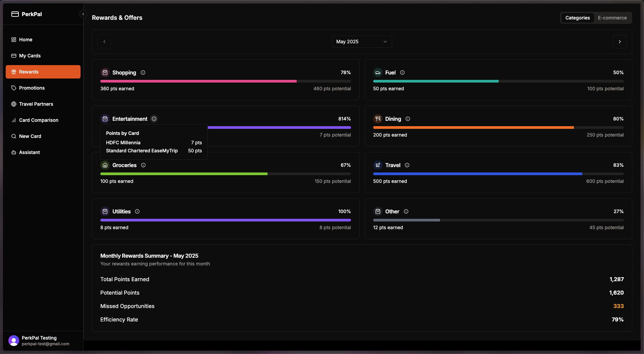Collapse the sidebar with the chevron button
This screenshot has height=354, width=644.
(x=83, y=14)
